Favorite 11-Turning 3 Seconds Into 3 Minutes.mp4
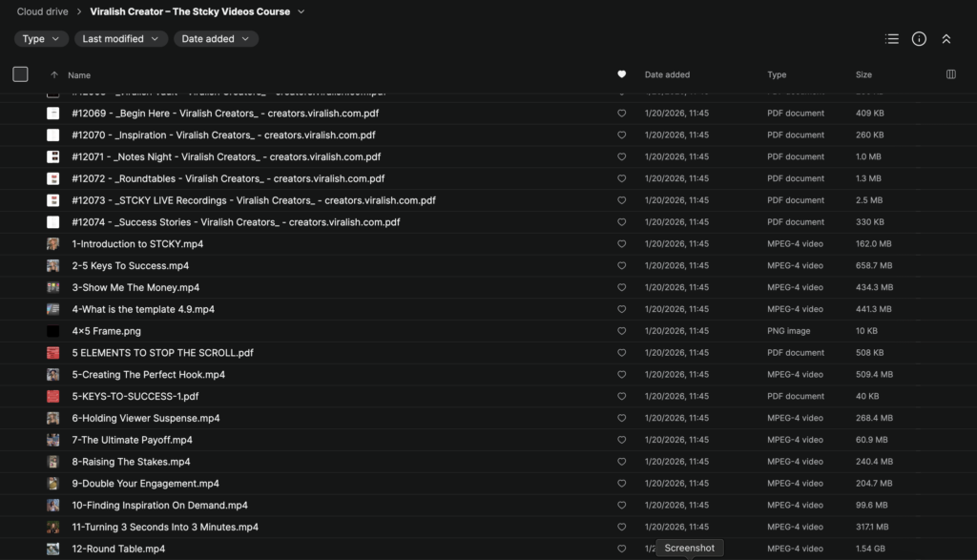The image size is (977, 560). click(621, 527)
